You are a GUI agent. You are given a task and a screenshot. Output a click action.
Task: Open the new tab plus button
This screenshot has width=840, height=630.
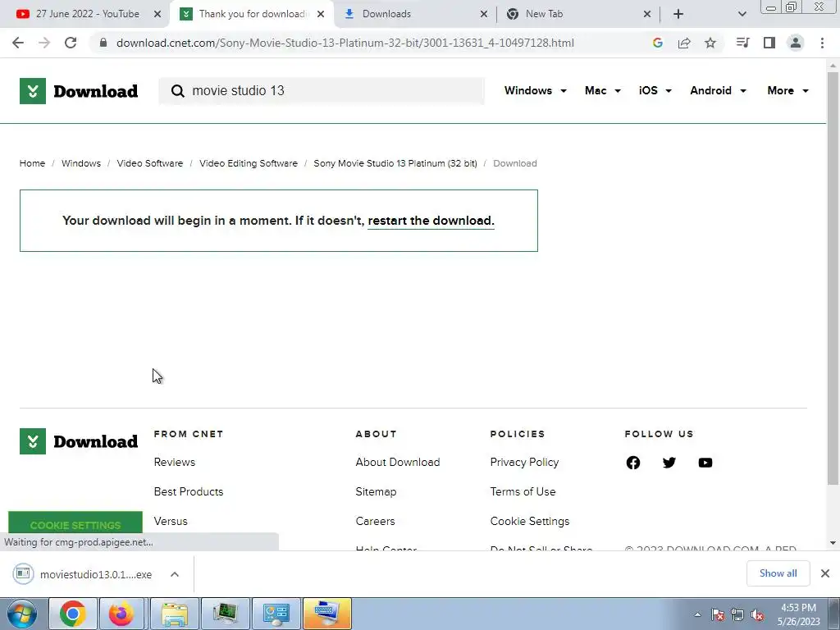click(x=678, y=14)
